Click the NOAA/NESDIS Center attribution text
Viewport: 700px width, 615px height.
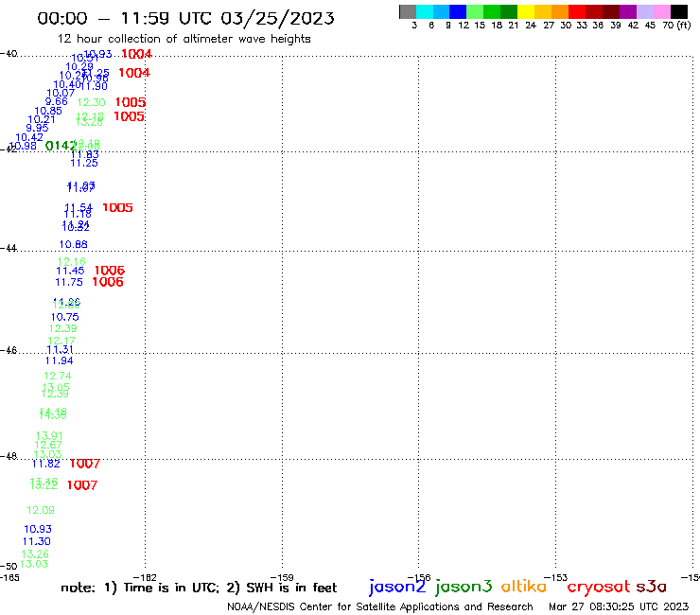coord(380,606)
